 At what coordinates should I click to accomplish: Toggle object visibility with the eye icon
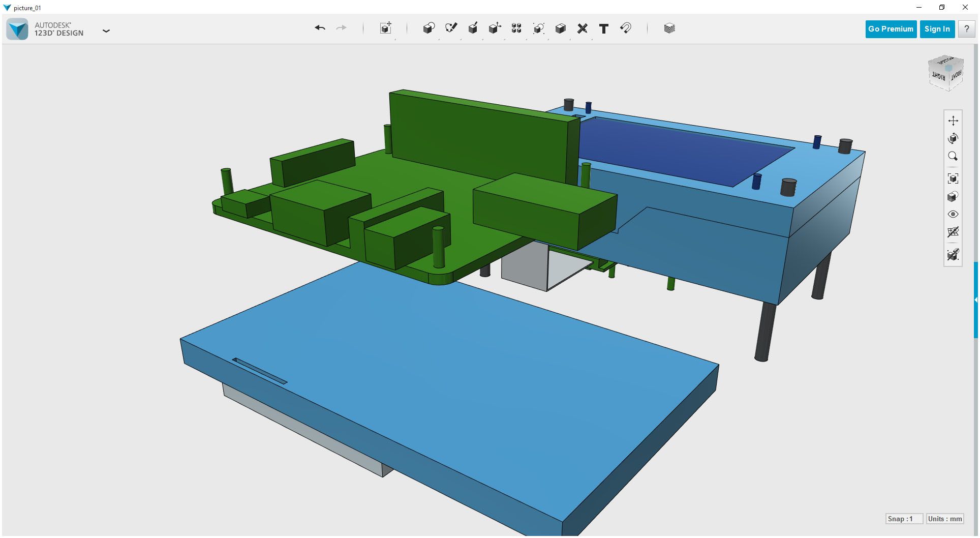click(954, 214)
